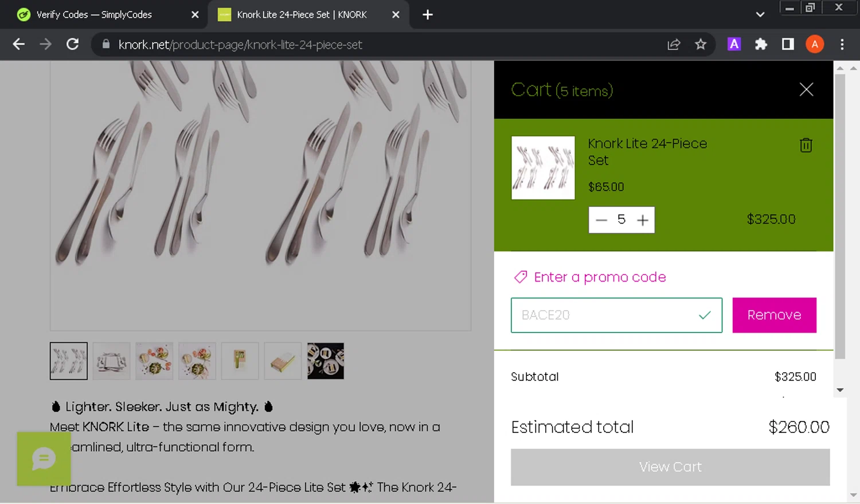Click the cart item thumbnail image
This screenshot has width=860, height=504.
click(x=543, y=168)
